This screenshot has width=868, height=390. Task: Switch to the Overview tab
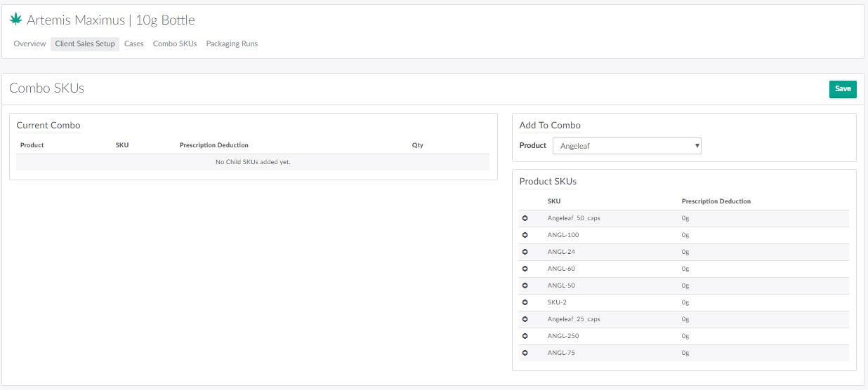[29, 43]
